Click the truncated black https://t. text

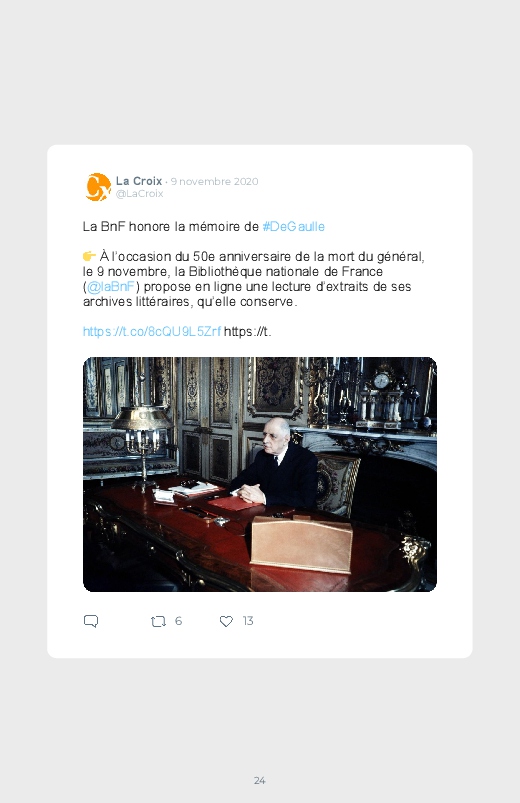coord(247,331)
